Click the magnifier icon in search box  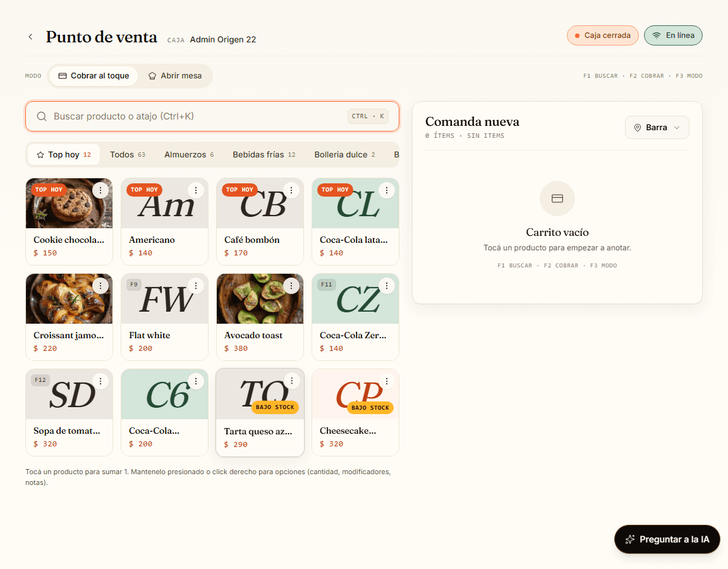42,116
